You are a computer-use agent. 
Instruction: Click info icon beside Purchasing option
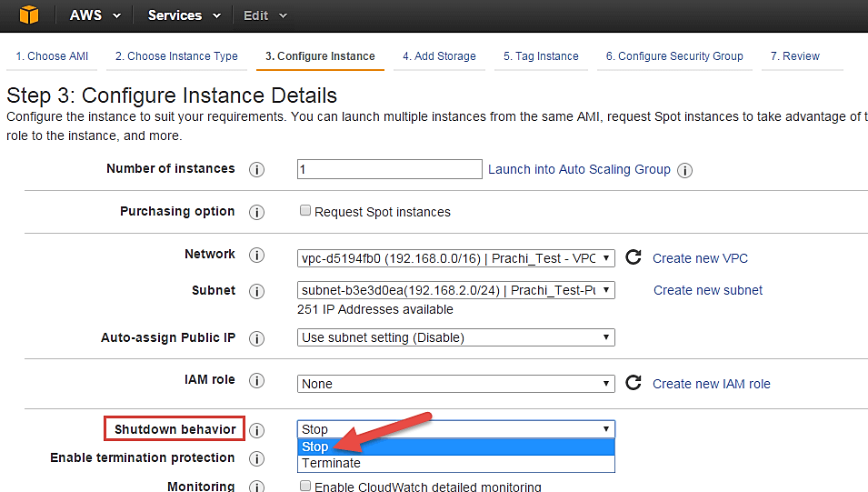tap(257, 212)
